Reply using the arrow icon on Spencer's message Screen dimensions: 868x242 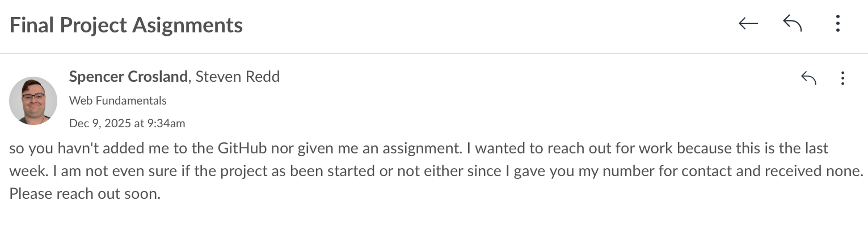[808, 78]
